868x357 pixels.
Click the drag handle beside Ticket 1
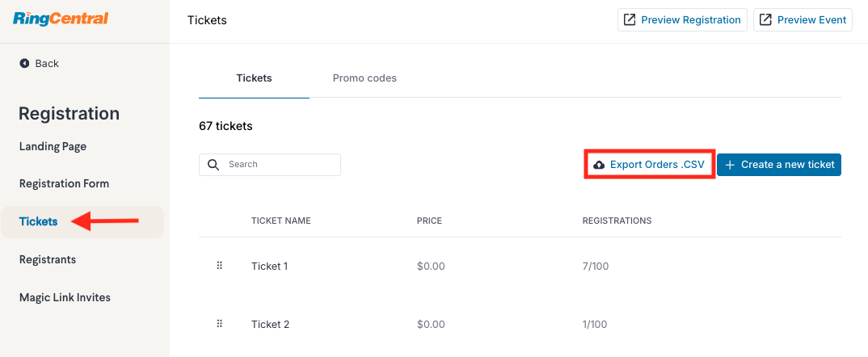[x=219, y=266]
